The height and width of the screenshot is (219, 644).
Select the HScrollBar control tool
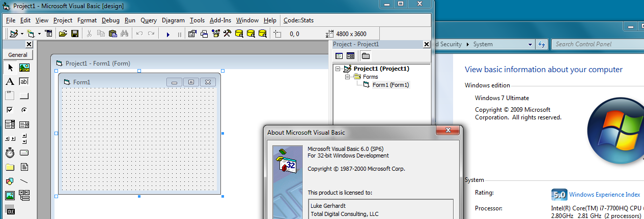point(10,138)
